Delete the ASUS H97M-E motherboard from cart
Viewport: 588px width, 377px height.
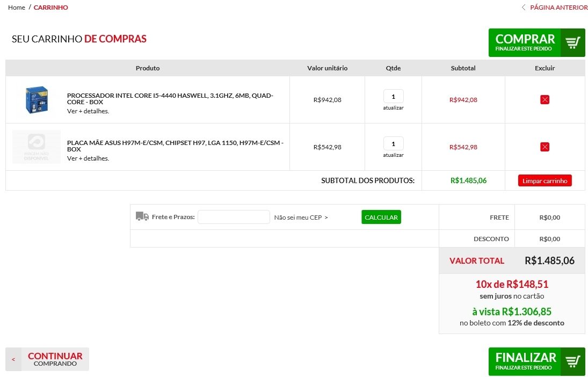pos(545,147)
